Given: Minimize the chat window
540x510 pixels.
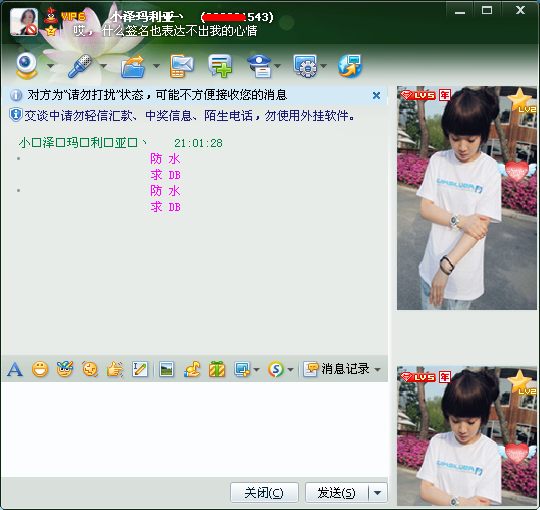Looking at the screenshot, I should tap(460, 11).
